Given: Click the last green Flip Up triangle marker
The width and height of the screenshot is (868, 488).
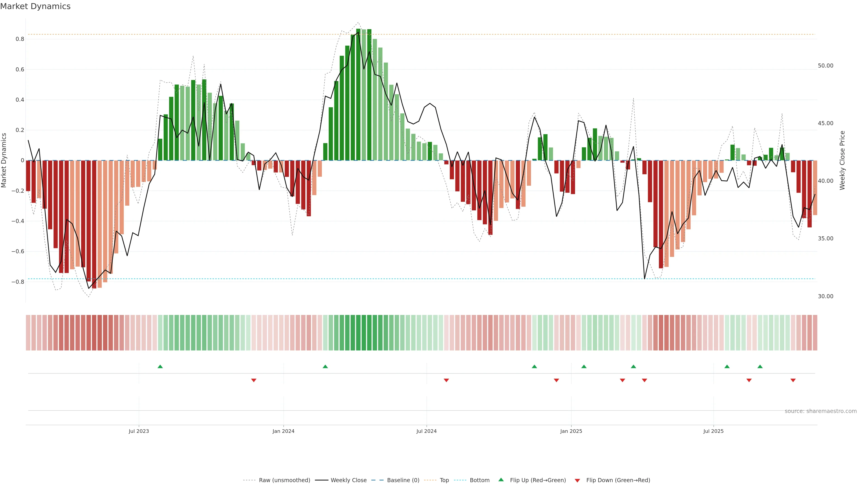Looking at the screenshot, I should pyautogui.click(x=760, y=366).
